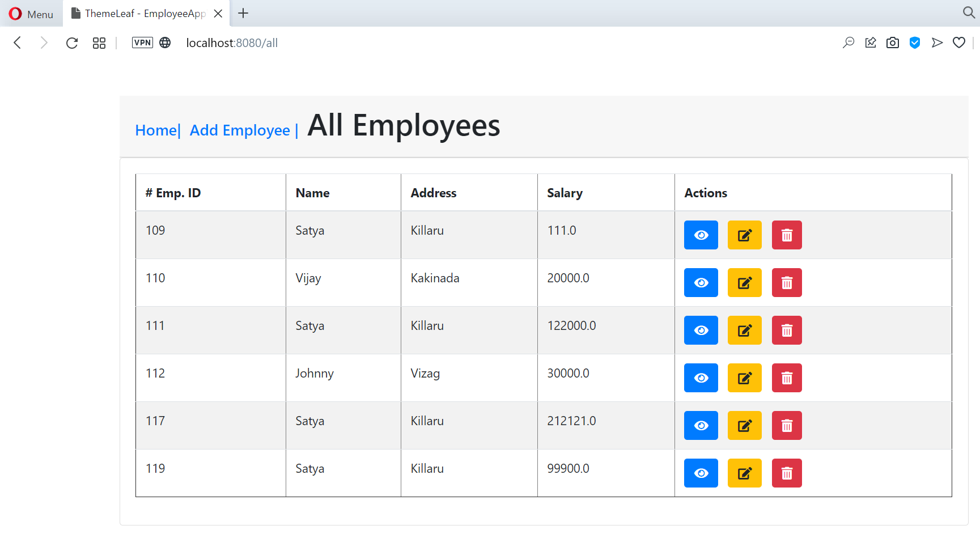Delete employee 111 record
This screenshot has height=534, width=980.
tap(787, 330)
